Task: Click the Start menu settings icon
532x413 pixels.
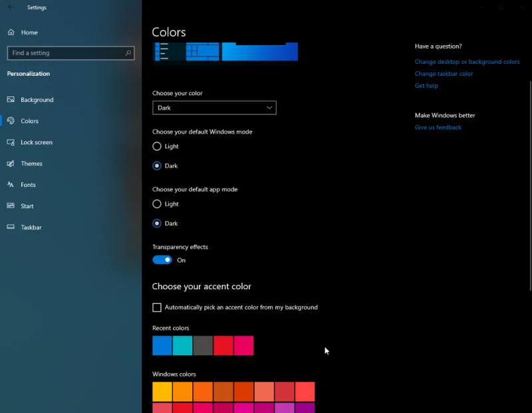Action: click(x=11, y=206)
